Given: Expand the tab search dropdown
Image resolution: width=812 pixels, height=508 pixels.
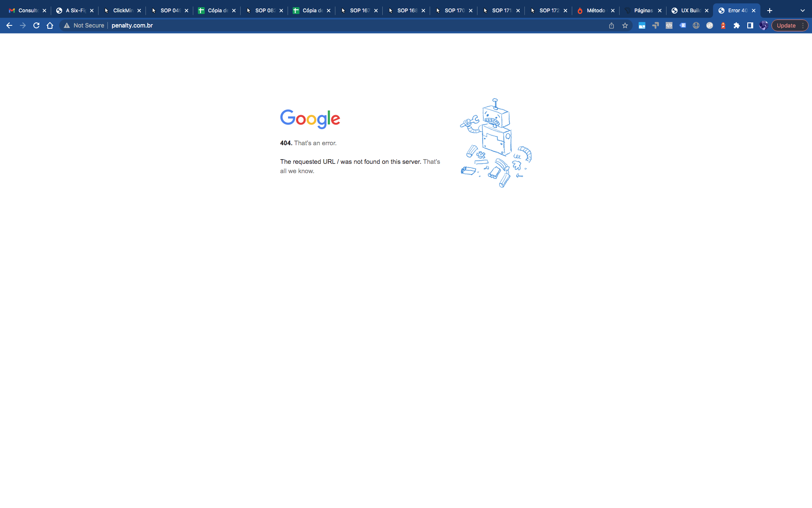Looking at the screenshot, I should (802, 11).
